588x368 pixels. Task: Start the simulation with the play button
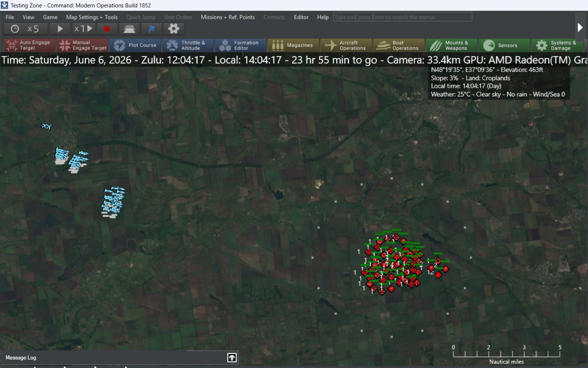point(60,29)
